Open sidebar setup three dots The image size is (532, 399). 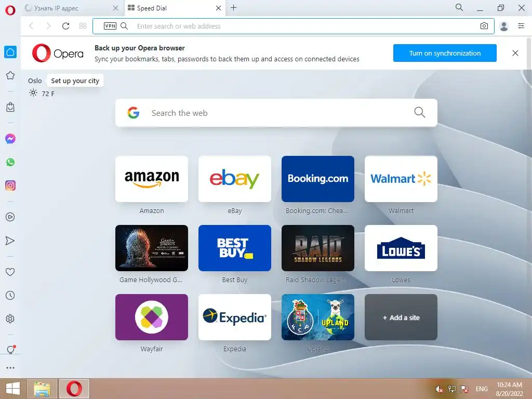pos(10,368)
